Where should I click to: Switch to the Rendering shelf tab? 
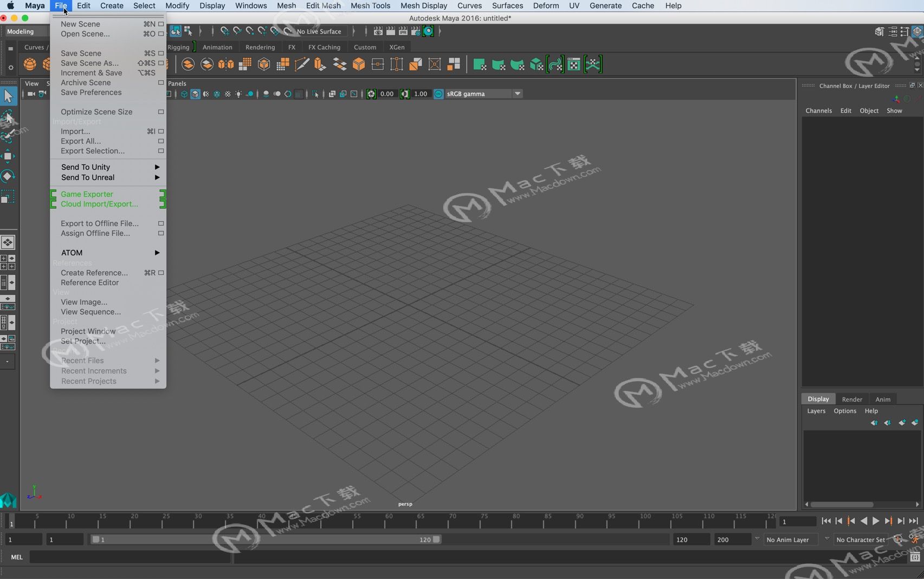tap(260, 47)
